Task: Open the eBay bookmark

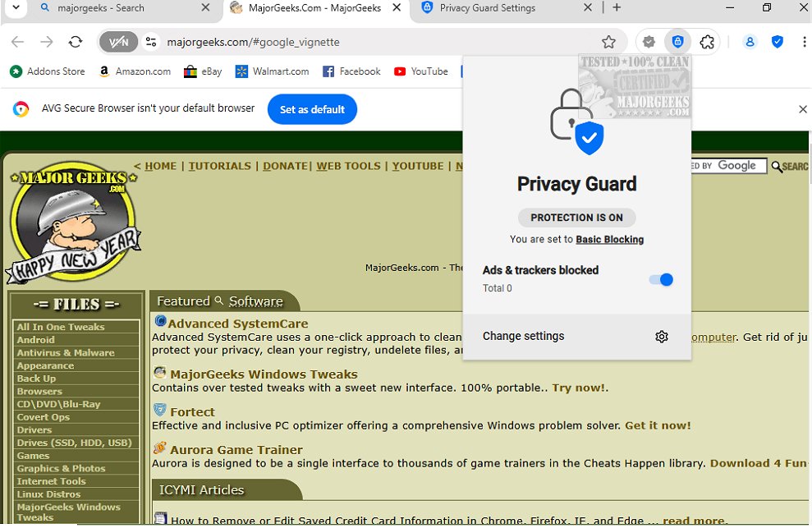Action: [203, 71]
